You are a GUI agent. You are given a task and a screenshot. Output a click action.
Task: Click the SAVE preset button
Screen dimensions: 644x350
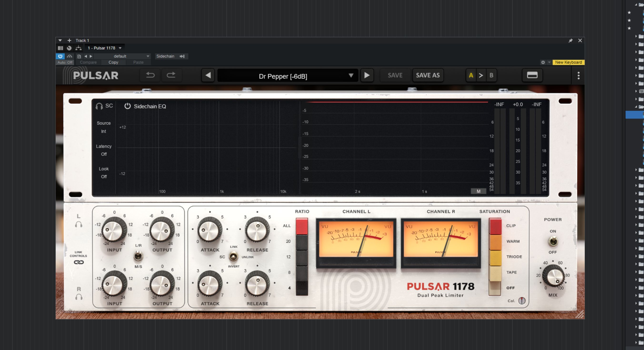(395, 75)
